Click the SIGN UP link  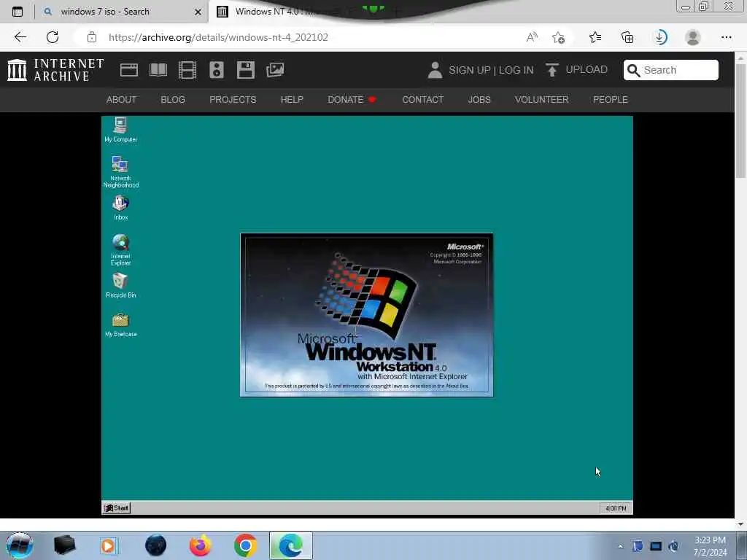(x=469, y=70)
